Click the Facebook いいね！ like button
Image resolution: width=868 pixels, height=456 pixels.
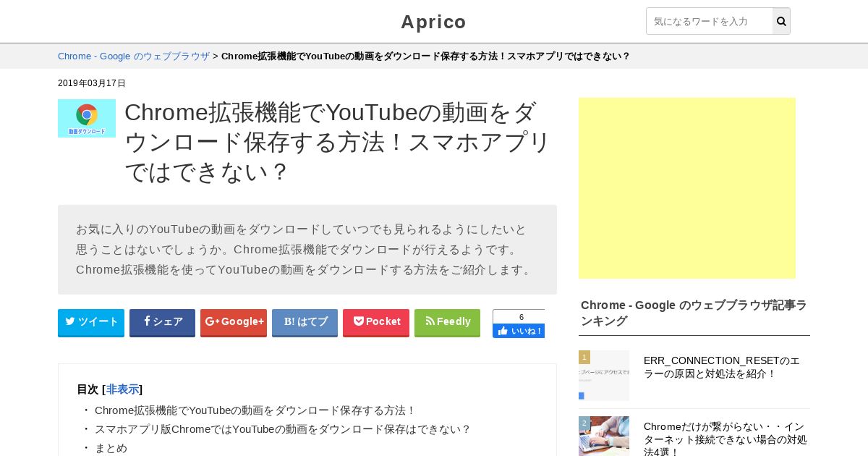(x=519, y=331)
